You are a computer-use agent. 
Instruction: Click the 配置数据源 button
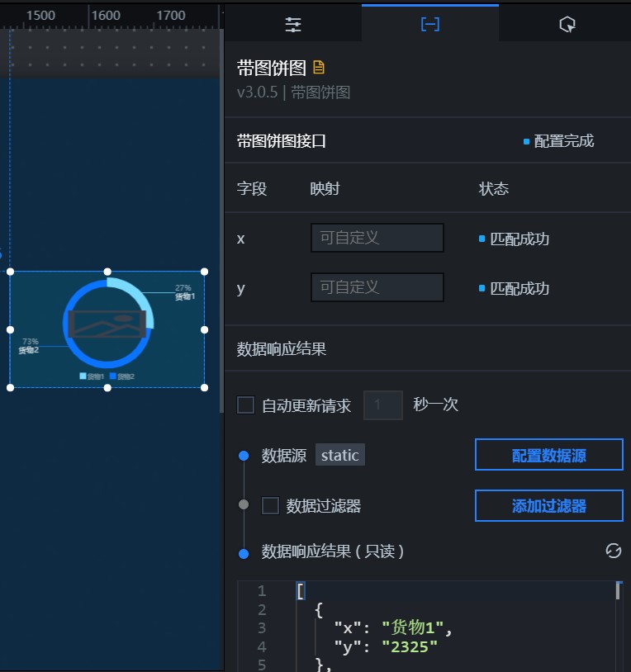point(548,455)
